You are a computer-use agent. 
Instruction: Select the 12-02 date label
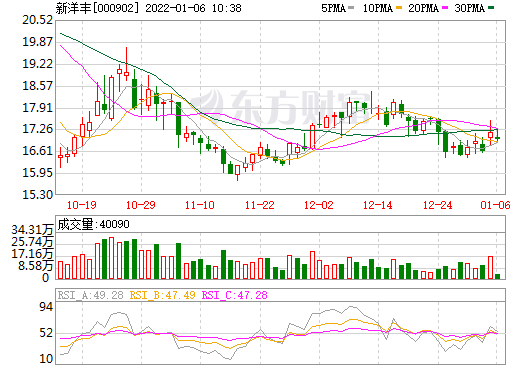coord(319,205)
